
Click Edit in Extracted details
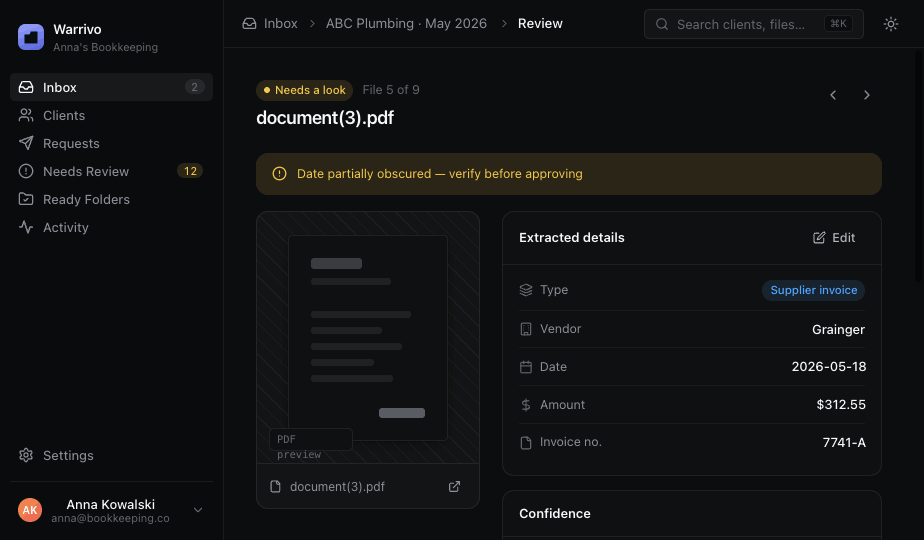(834, 238)
